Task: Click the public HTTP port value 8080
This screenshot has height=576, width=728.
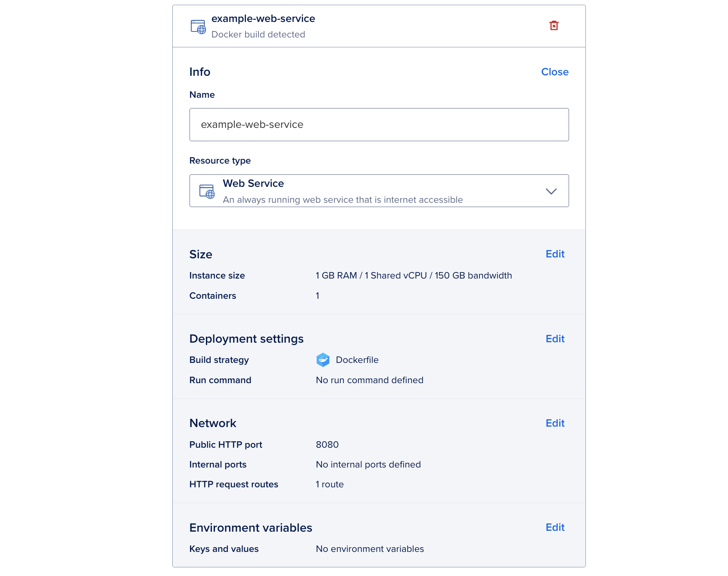Action: tap(327, 445)
